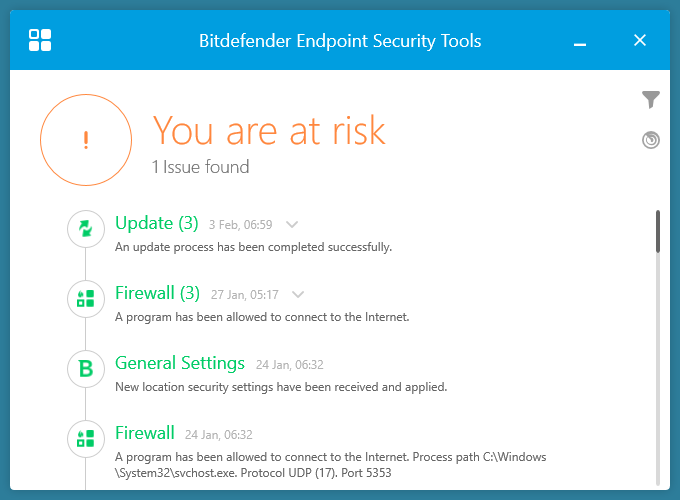Click the events list scrollbar thumb
680x500 pixels.
[x=657, y=231]
